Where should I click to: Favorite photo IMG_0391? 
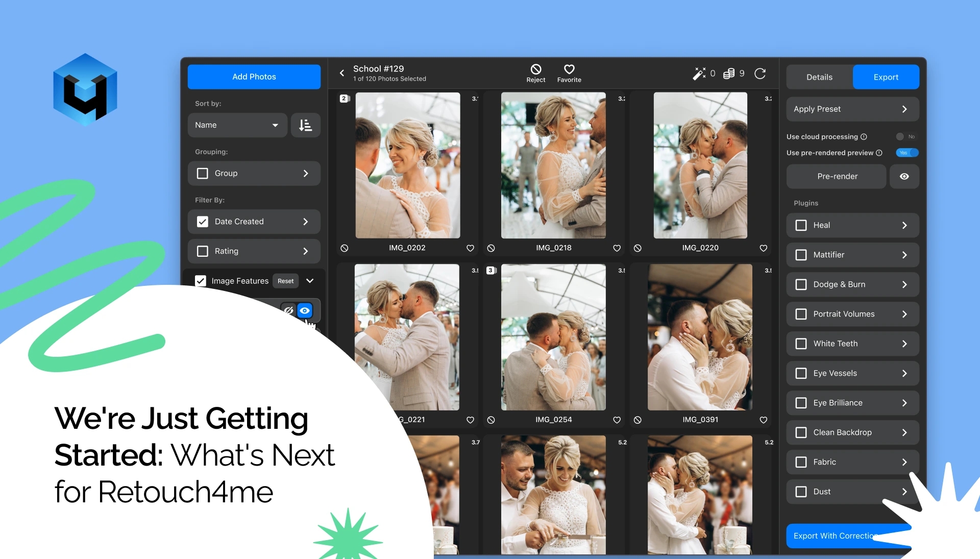pyautogui.click(x=764, y=420)
